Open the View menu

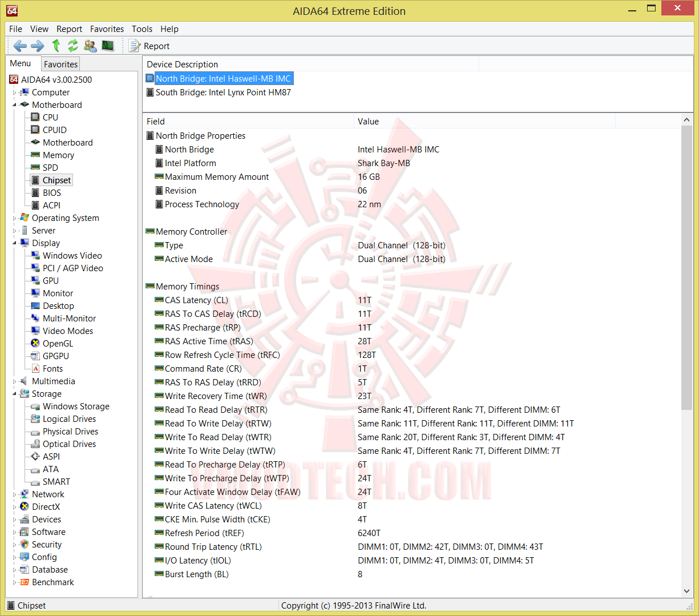(x=39, y=29)
